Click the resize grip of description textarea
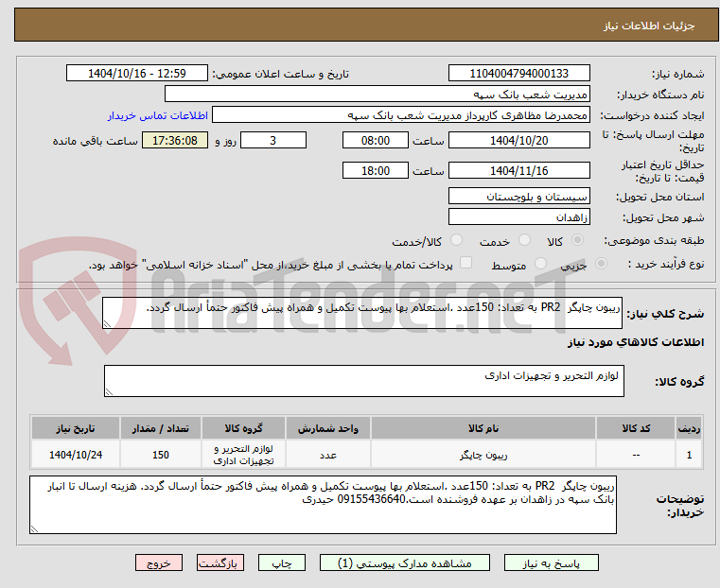The image size is (720, 588). click(108, 324)
